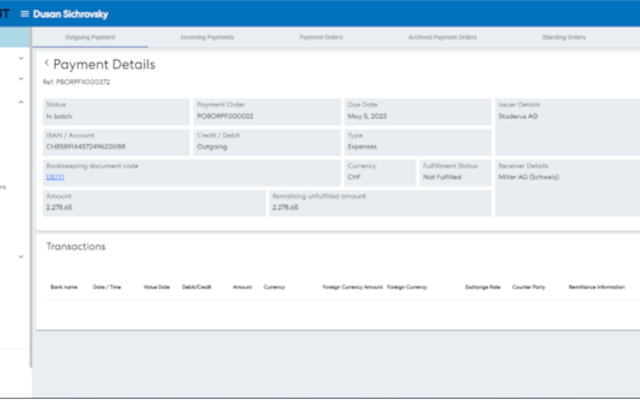
Task: Click the Payment Order value POBORPF000022
Action: pyautogui.click(x=225, y=116)
